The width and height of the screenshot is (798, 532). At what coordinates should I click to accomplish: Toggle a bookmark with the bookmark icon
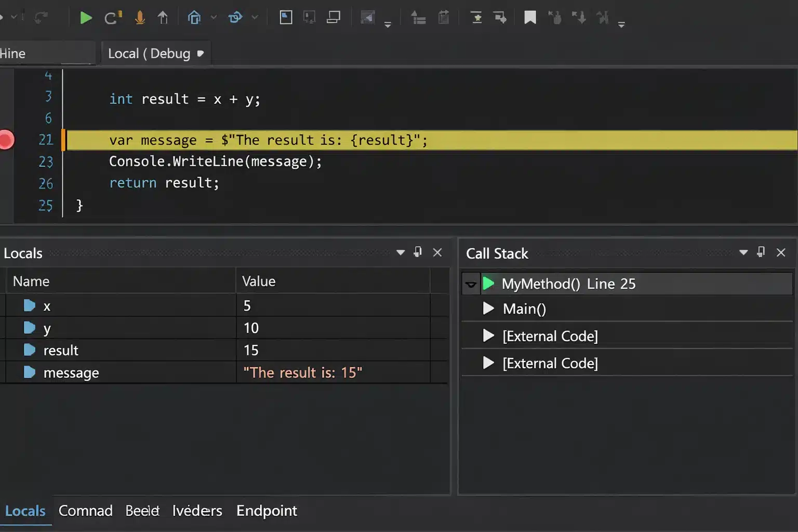click(530, 17)
